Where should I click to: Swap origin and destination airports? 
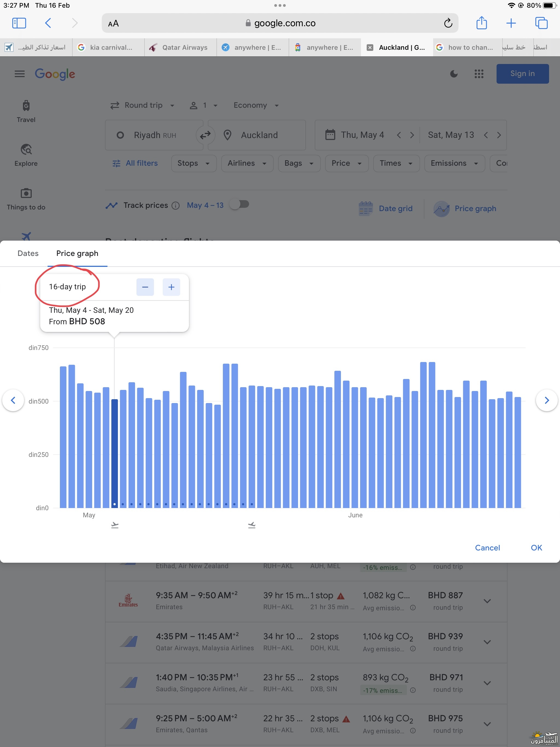click(205, 135)
